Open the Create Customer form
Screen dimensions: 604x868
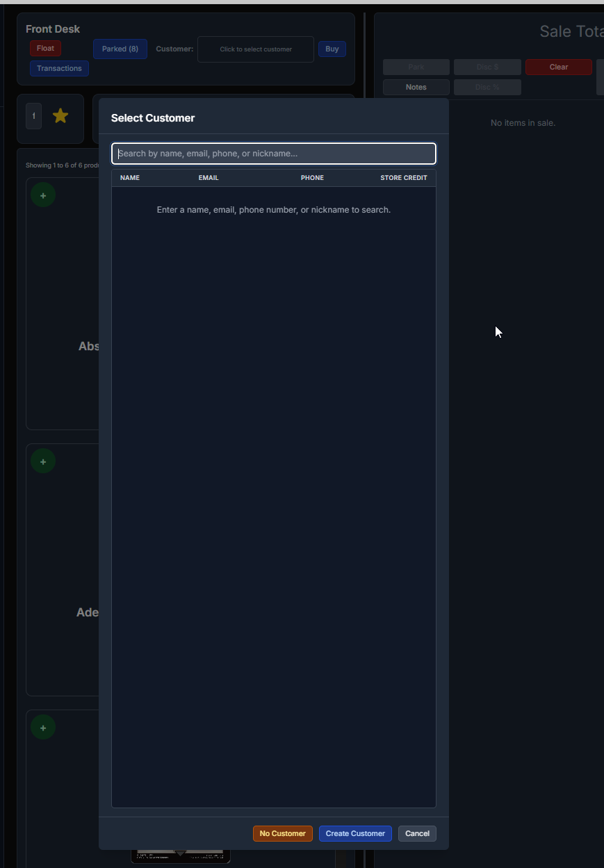coord(355,833)
